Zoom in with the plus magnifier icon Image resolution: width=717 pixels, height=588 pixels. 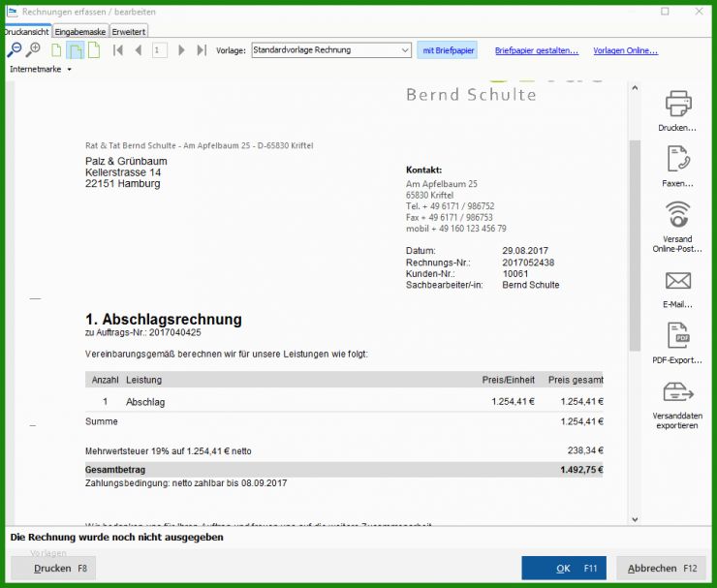(33, 49)
